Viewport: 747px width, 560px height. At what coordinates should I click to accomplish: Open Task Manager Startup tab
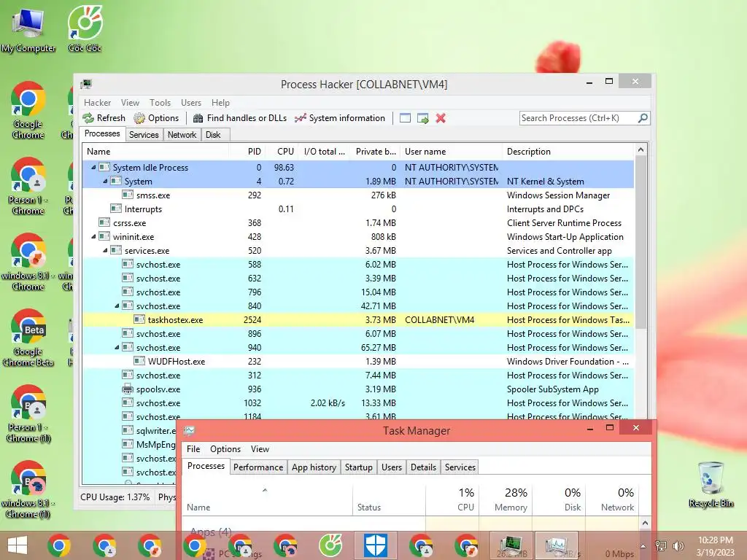[x=359, y=467]
